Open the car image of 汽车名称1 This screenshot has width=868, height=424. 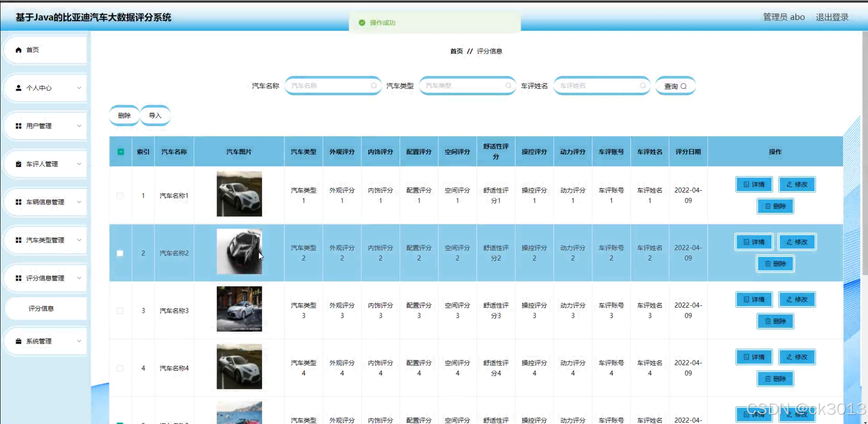coord(239,194)
